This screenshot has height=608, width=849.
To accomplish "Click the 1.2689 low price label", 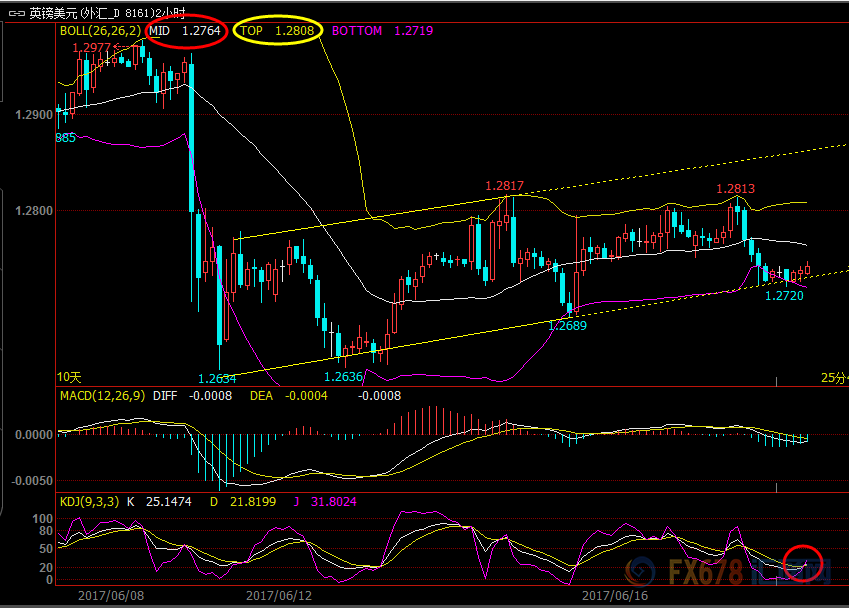I will tap(568, 325).
